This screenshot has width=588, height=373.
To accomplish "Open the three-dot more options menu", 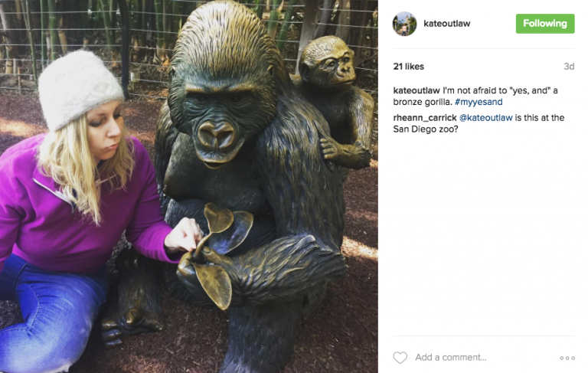I will tap(567, 358).
